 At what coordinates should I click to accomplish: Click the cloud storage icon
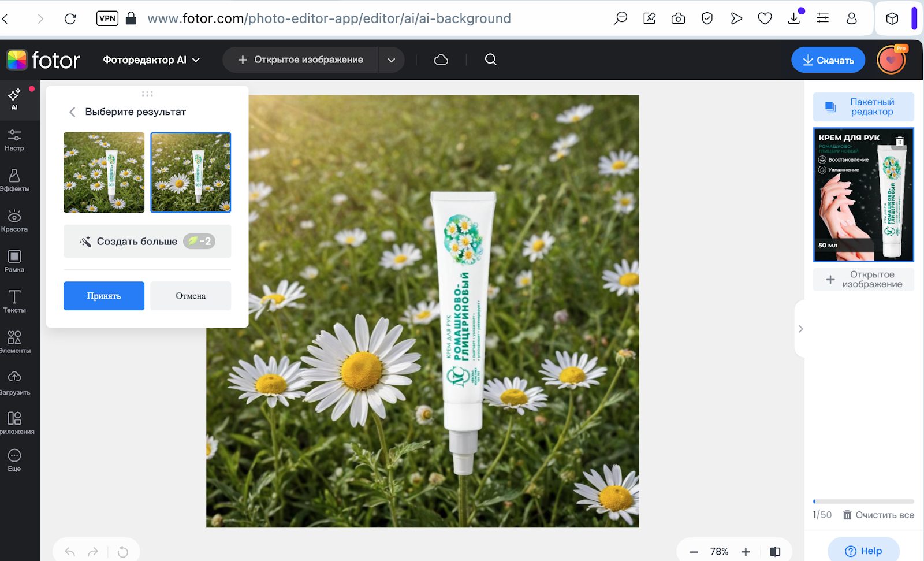point(441,60)
